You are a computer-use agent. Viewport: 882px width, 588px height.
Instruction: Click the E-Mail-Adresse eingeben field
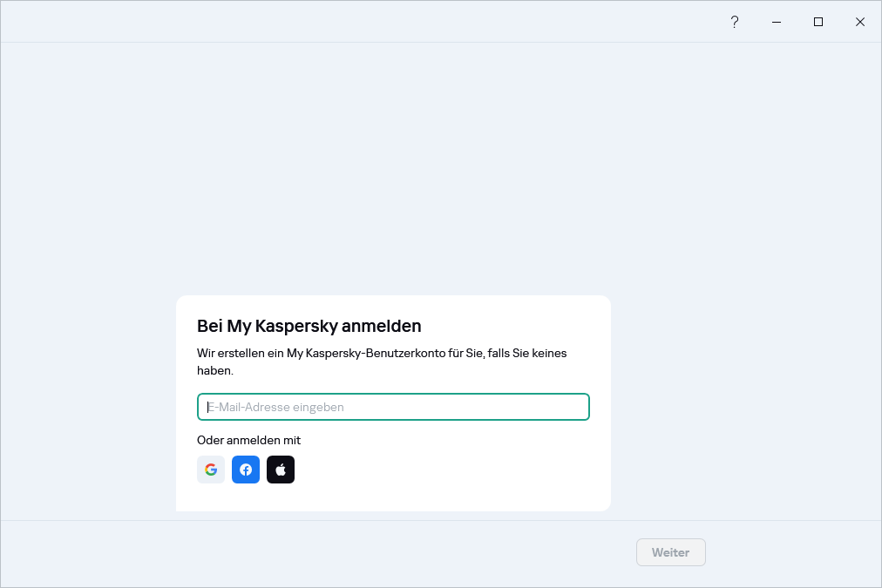[x=393, y=407]
